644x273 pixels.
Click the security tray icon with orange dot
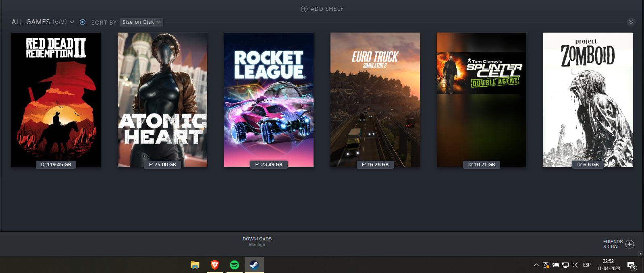tap(546, 265)
